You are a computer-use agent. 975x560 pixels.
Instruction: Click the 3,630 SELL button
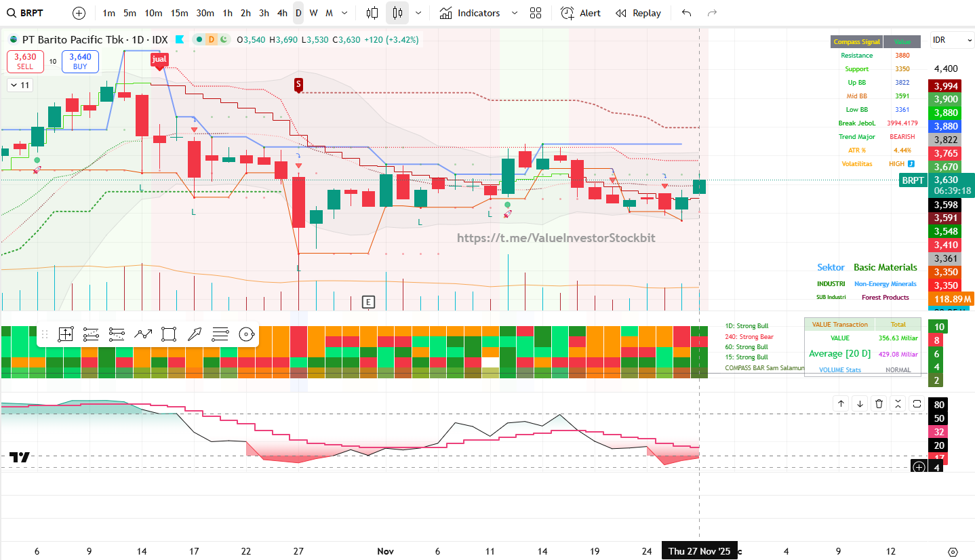tap(25, 62)
